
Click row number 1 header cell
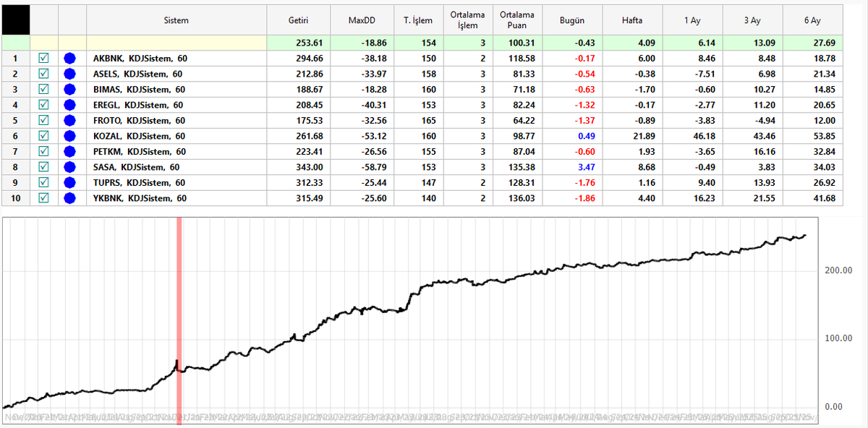(x=16, y=58)
